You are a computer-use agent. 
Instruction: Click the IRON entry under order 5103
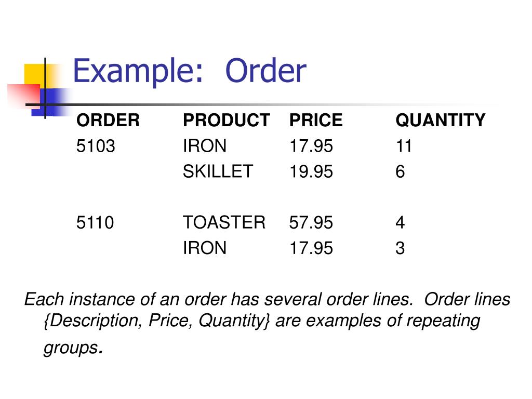point(205,146)
